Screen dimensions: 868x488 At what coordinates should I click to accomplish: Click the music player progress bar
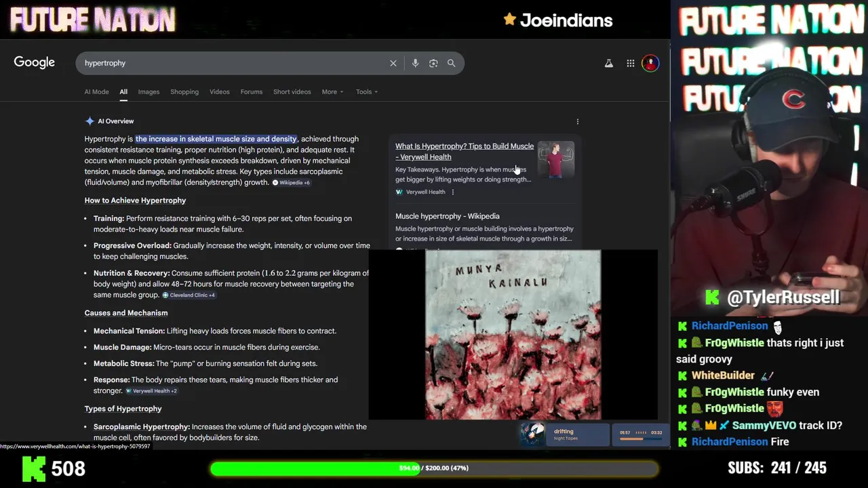pyautogui.click(x=640, y=439)
